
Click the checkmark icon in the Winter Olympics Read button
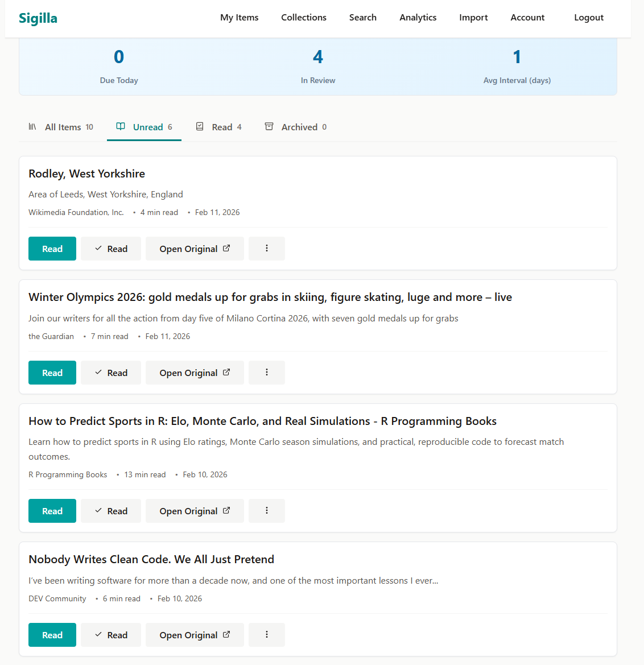point(98,373)
